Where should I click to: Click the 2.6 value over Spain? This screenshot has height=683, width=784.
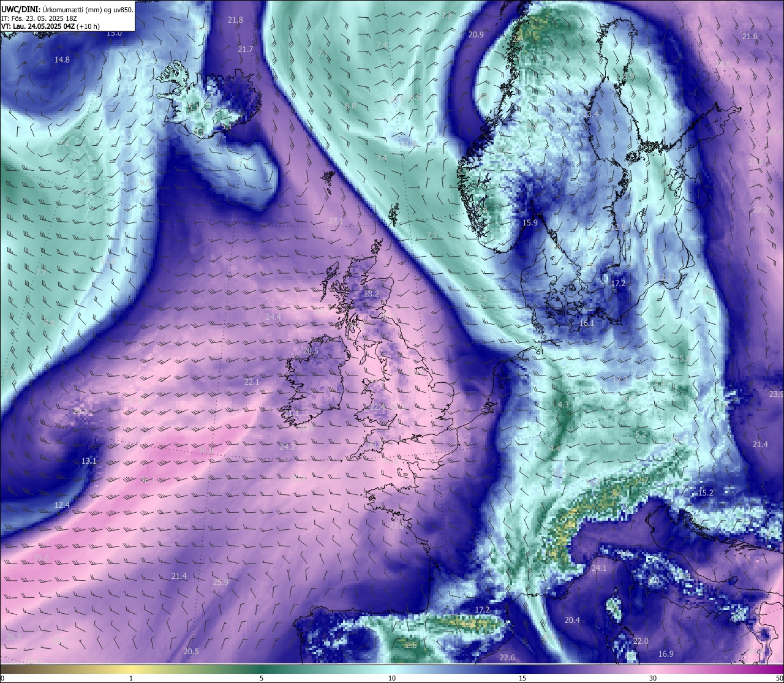pyautogui.click(x=411, y=646)
